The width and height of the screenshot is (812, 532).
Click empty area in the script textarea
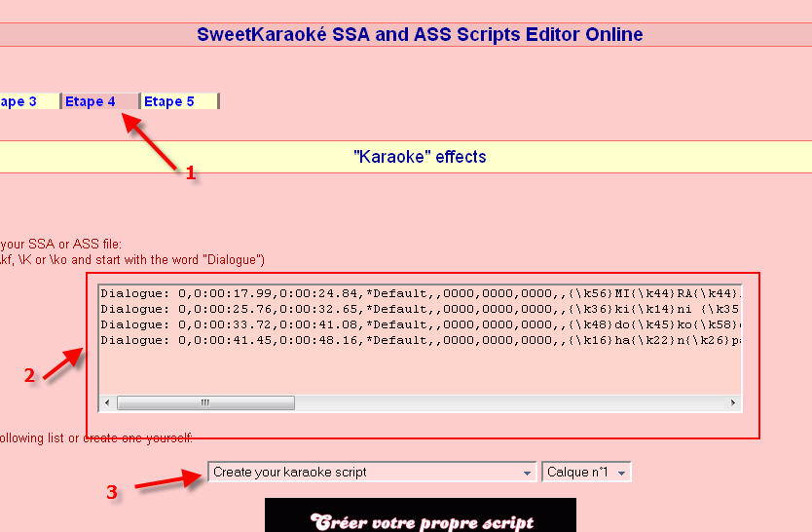pyautogui.click(x=421, y=371)
